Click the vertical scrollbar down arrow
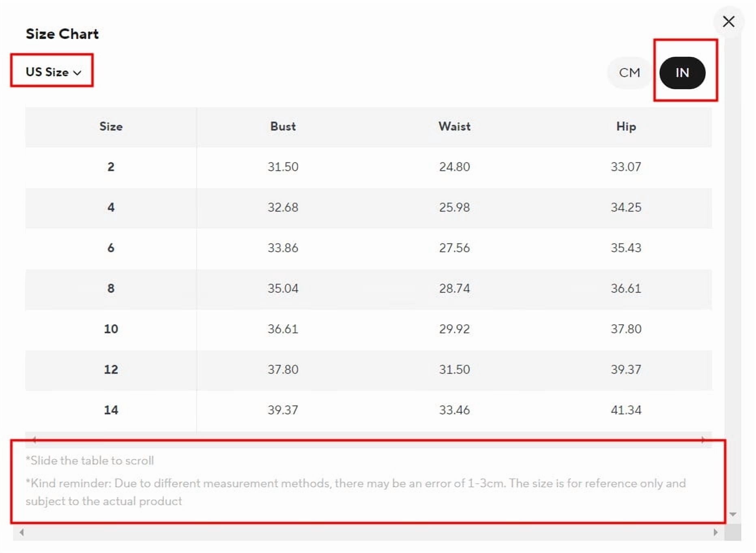 pyautogui.click(x=732, y=514)
